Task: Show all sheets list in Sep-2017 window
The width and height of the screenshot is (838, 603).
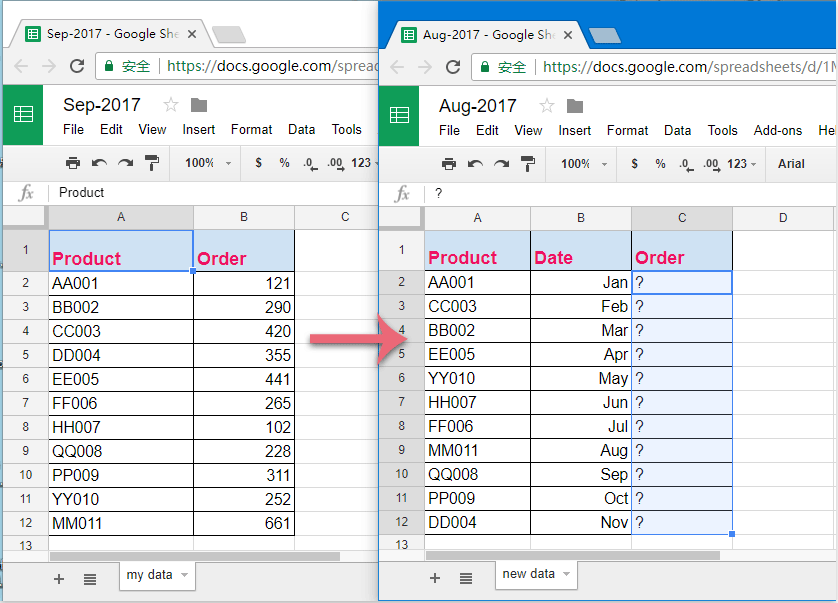Action: tap(90, 578)
